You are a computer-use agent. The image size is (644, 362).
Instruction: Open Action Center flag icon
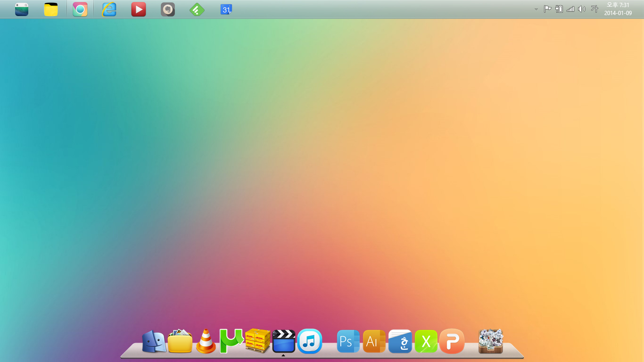[548, 9]
